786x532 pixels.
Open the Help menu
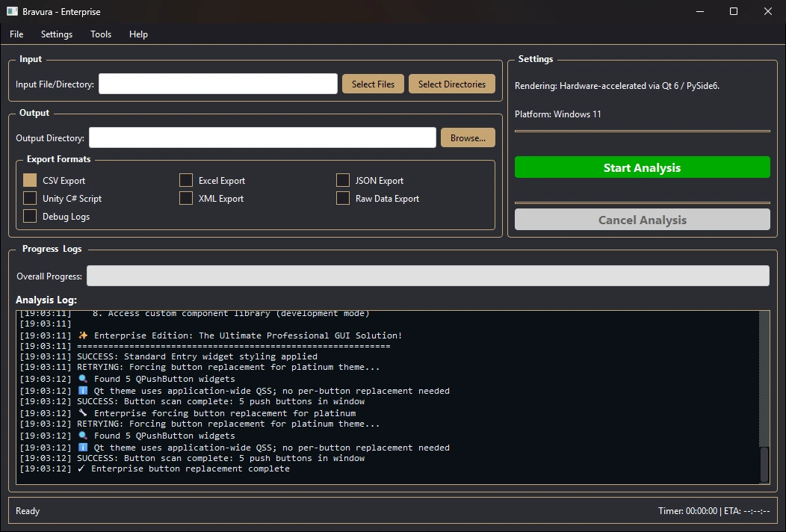click(x=138, y=34)
